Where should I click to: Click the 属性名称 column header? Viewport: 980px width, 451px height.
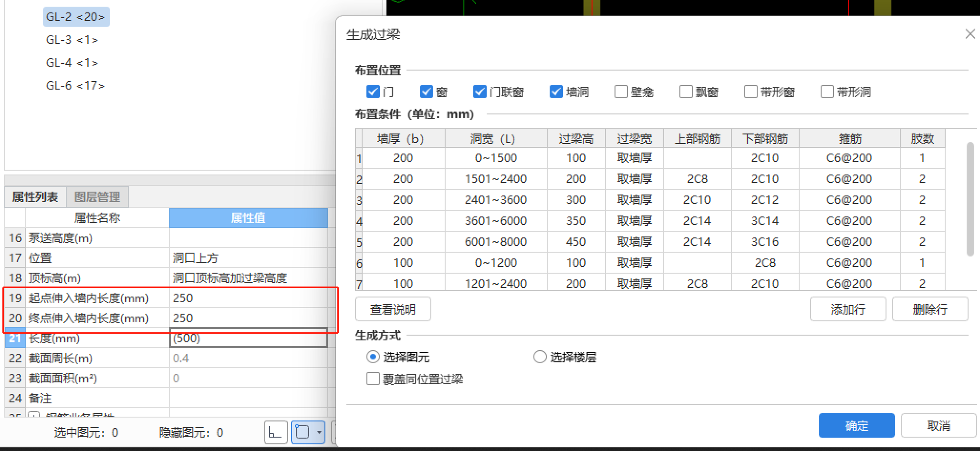point(97,218)
